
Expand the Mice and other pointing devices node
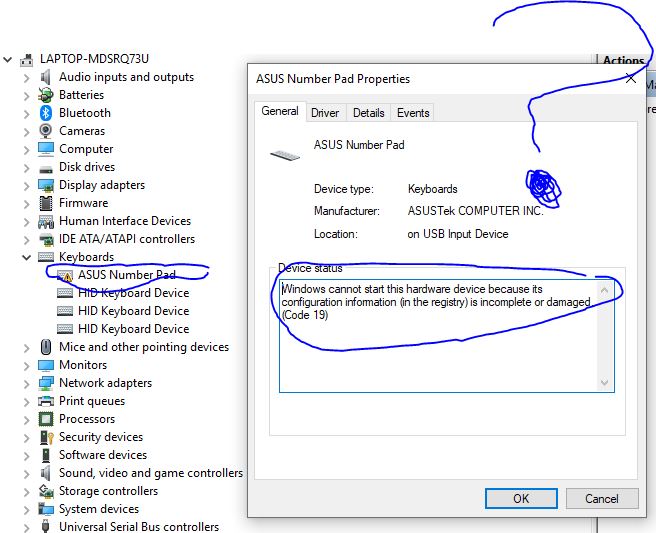(26, 348)
